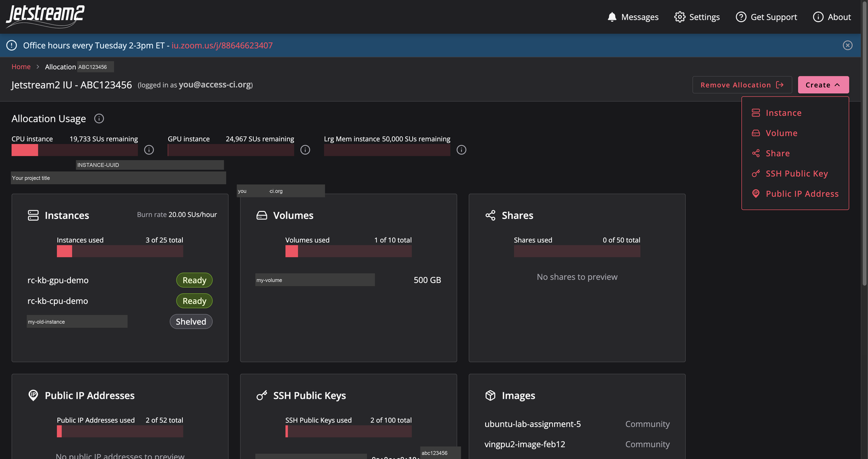
Task: Click the Shares card share icon
Action: pyautogui.click(x=490, y=216)
